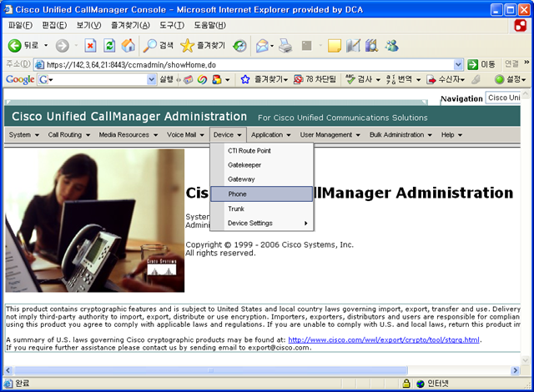Select Trunk from Device menu

pyautogui.click(x=261, y=209)
